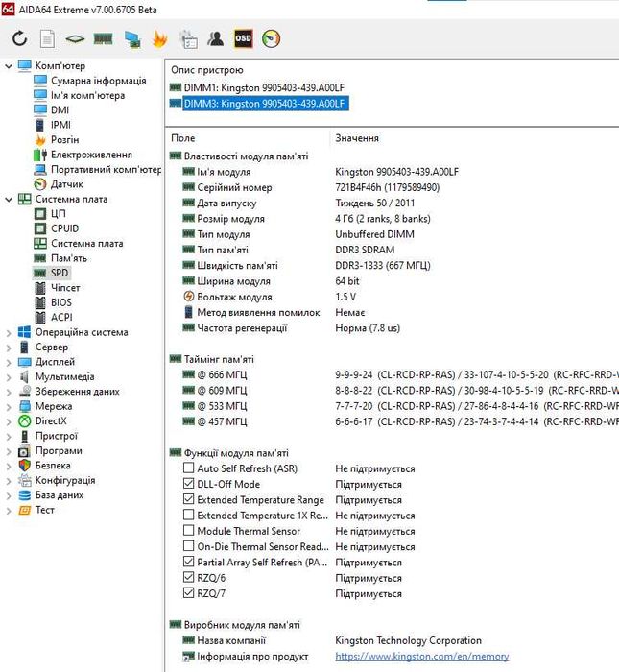Collapse the Системна плата parent node
This screenshot has height=672, width=619.
pyautogui.click(x=8, y=200)
